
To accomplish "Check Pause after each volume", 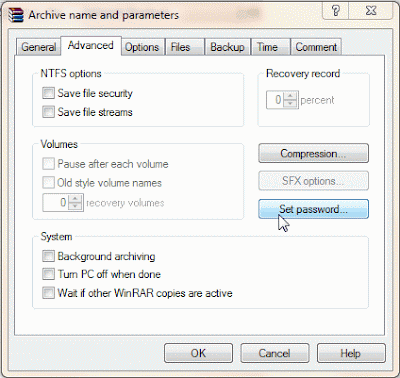I will click(x=48, y=164).
